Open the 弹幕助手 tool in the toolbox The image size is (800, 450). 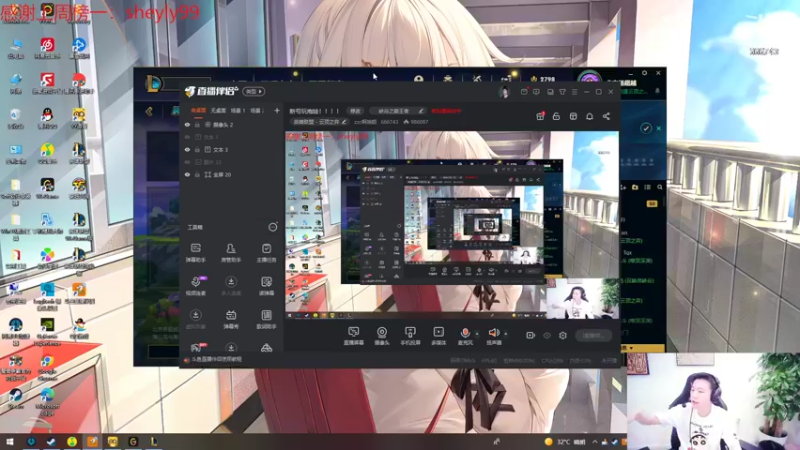(x=195, y=253)
